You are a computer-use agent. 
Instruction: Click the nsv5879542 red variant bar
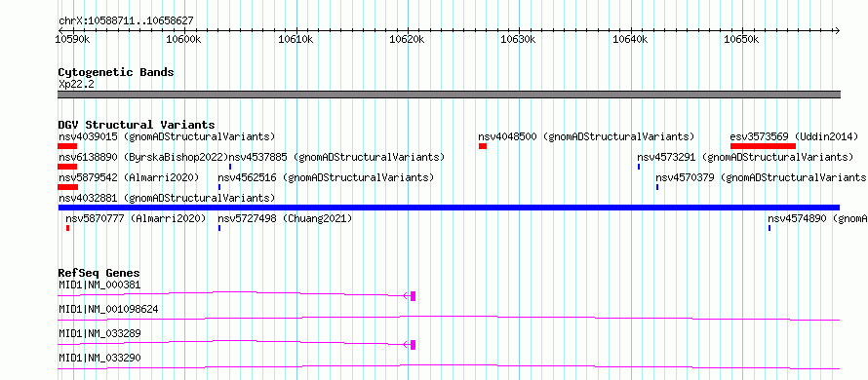[67, 187]
